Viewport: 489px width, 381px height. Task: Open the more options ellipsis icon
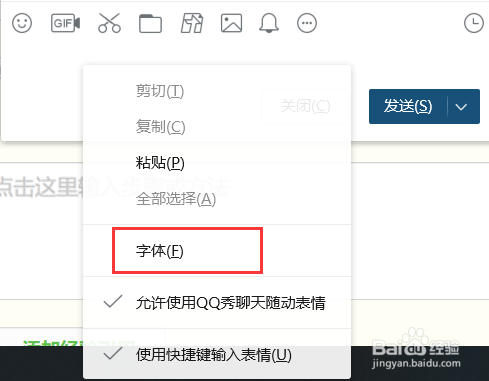[x=307, y=23]
